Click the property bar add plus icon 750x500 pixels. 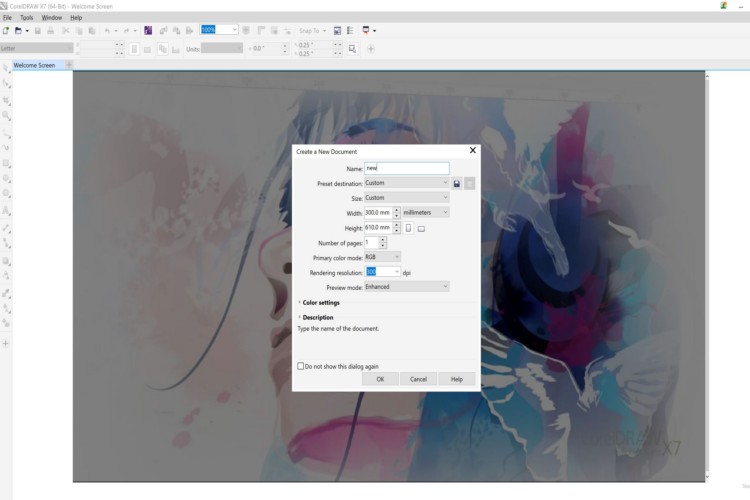coord(371,49)
